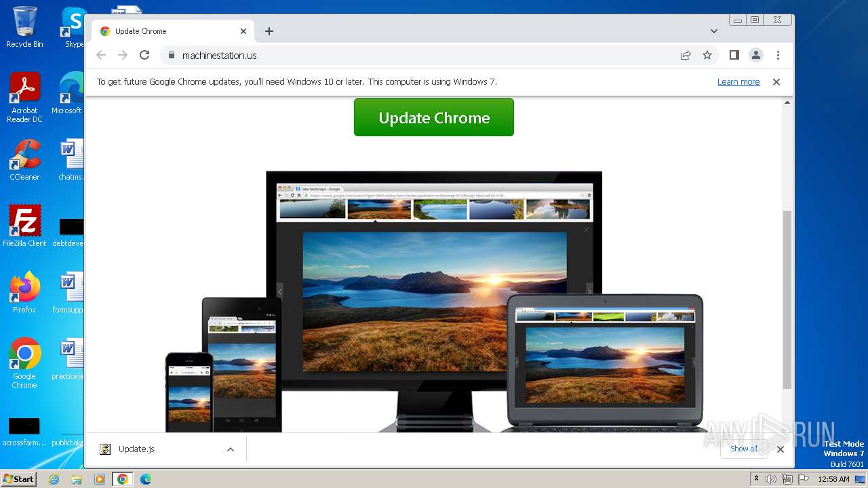Select the acrossfarm desktop file
This screenshot has width=868, height=488.
[24, 432]
